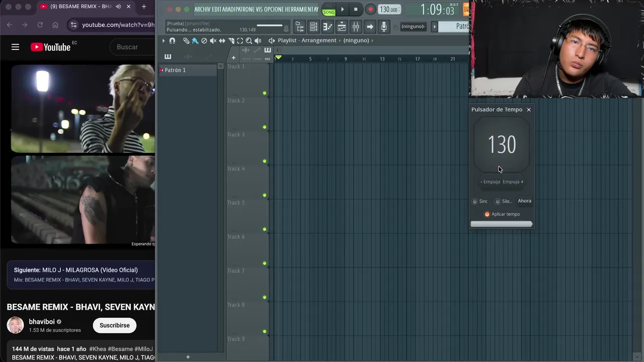Open the OPCIONE menu
The width and height of the screenshot is (644, 362).
(274, 10)
